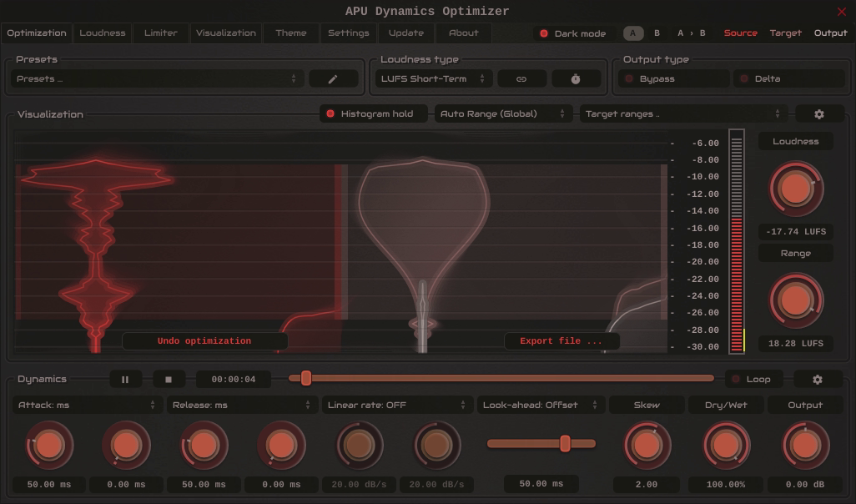Open Visualization gear settings
The height and width of the screenshot is (504, 856).
click(x=819, y=114)
